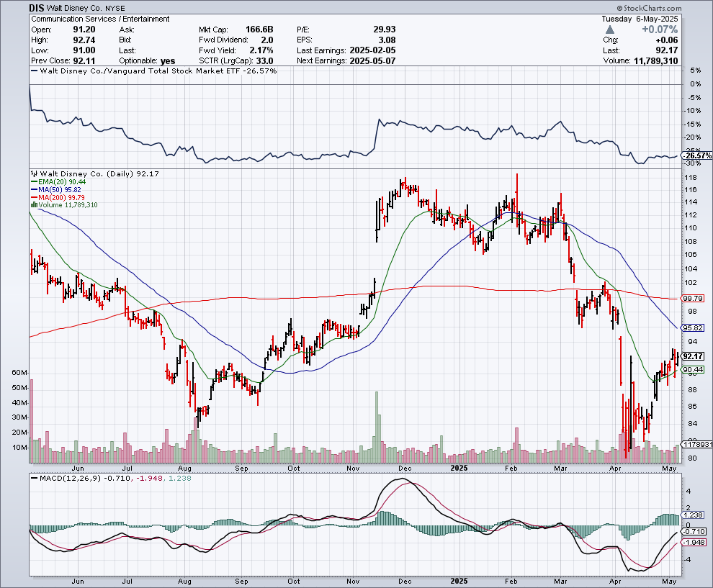Click the 1.238 histogram tag on MACD axis
Viewport: 713px width, 588px height.
693,515
